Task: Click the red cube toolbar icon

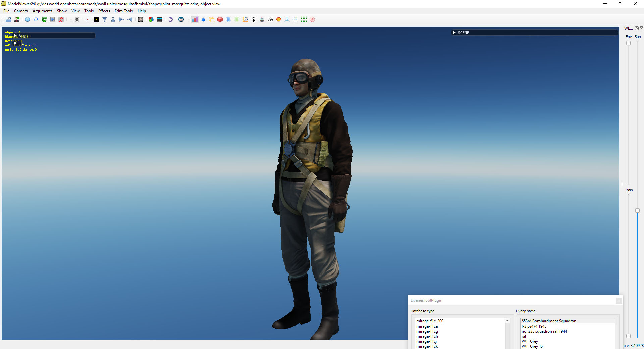Action: pyautogui.click(x=220, y=19)
